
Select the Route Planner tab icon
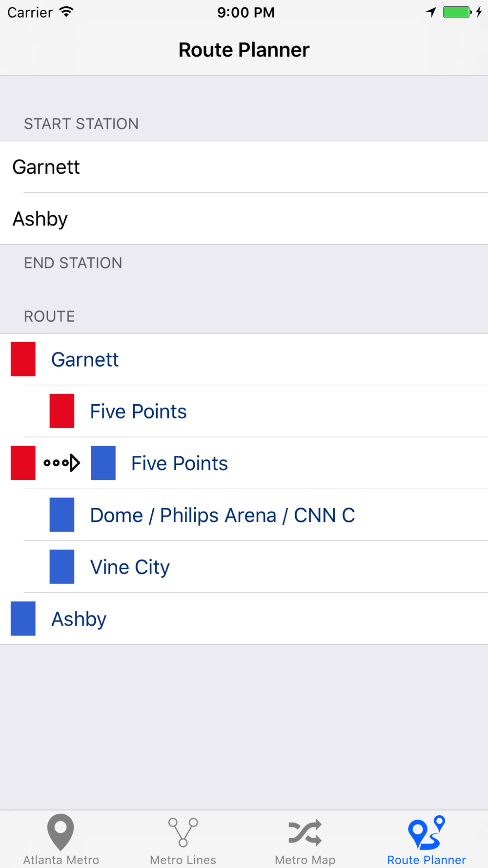[x=427, y=832]
